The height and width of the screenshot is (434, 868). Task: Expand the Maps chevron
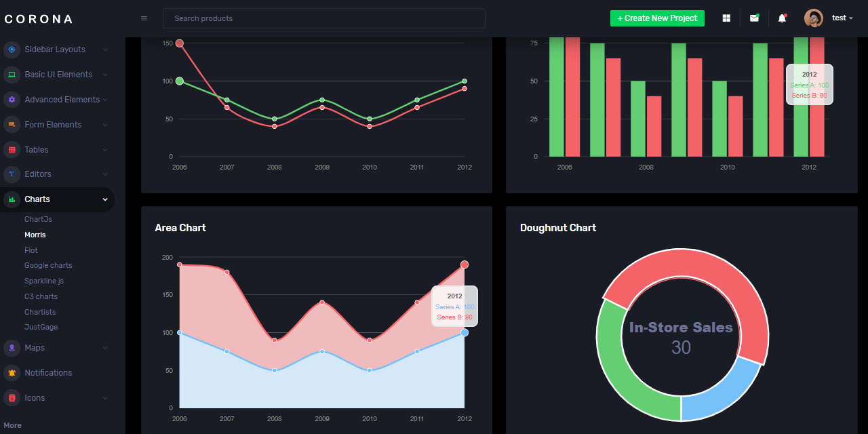[x=105, y=348]
